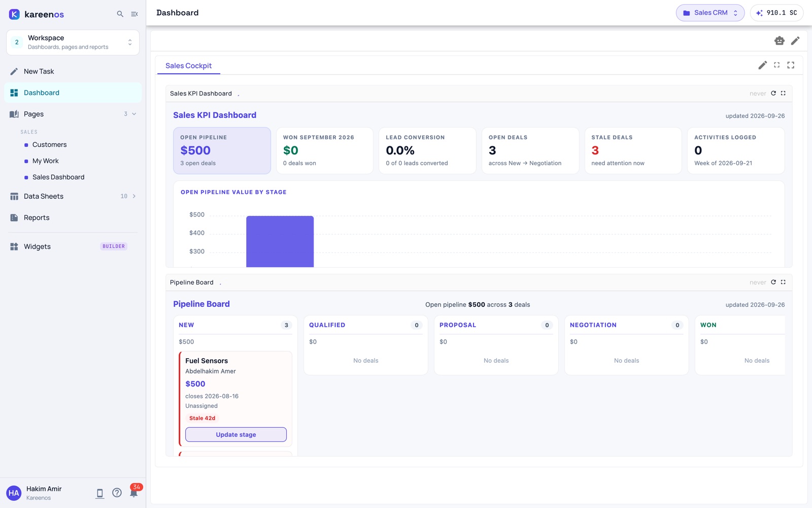Click the HA user avatar
The width and height of the screenshot is (812, 508).
pyautogui.click(x=14, y=493)
